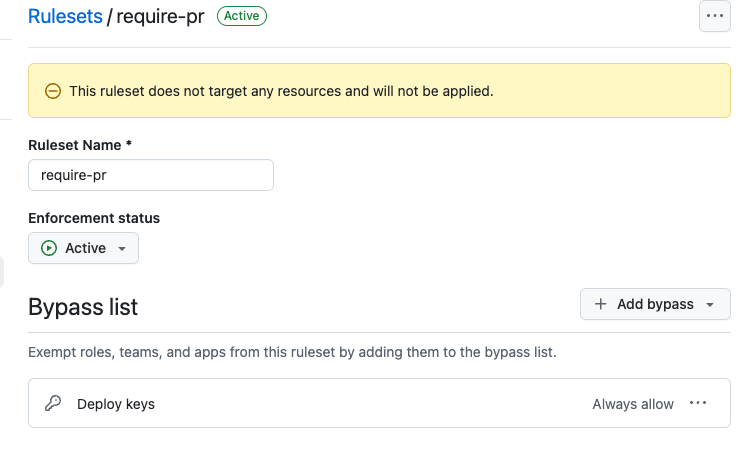751x458 pixels.
Task: Focus the Ruleset Name input field
Action: 151,175
